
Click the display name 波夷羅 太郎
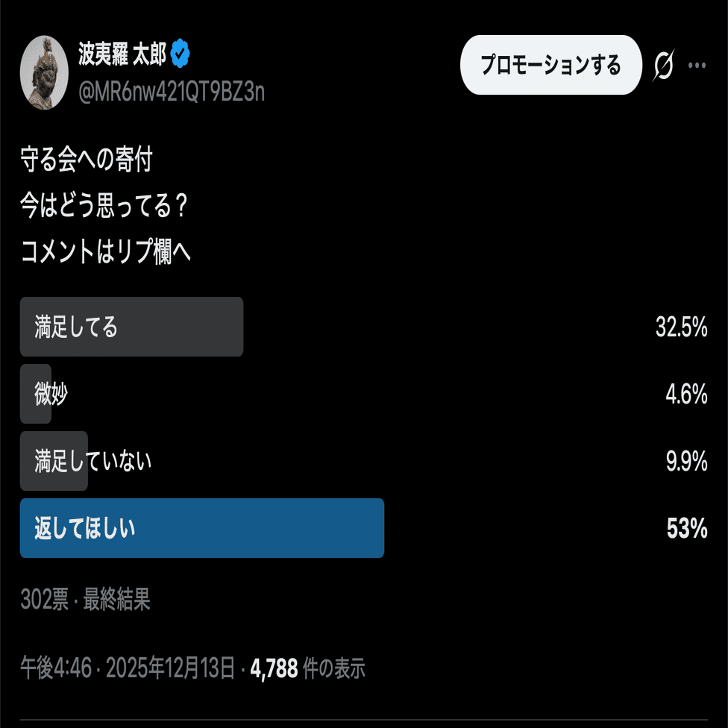[x=122, y=53]
